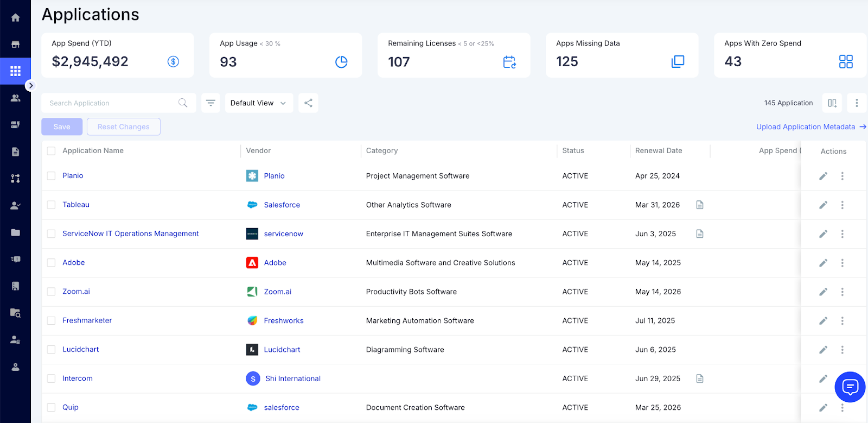
Task: Click the Reset Changes button
Action: 124,127
